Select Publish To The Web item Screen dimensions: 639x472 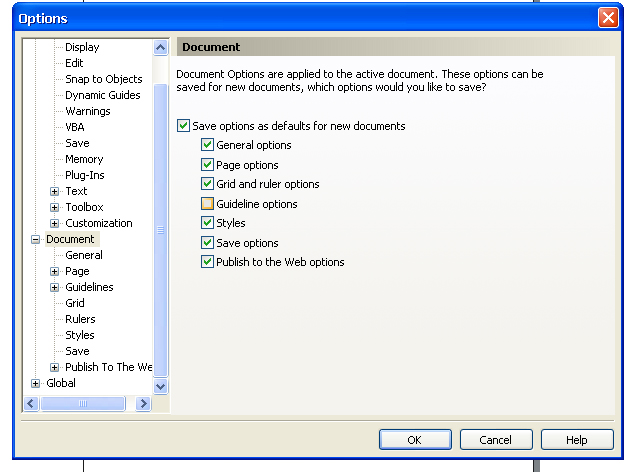click(x=108, y=367)
